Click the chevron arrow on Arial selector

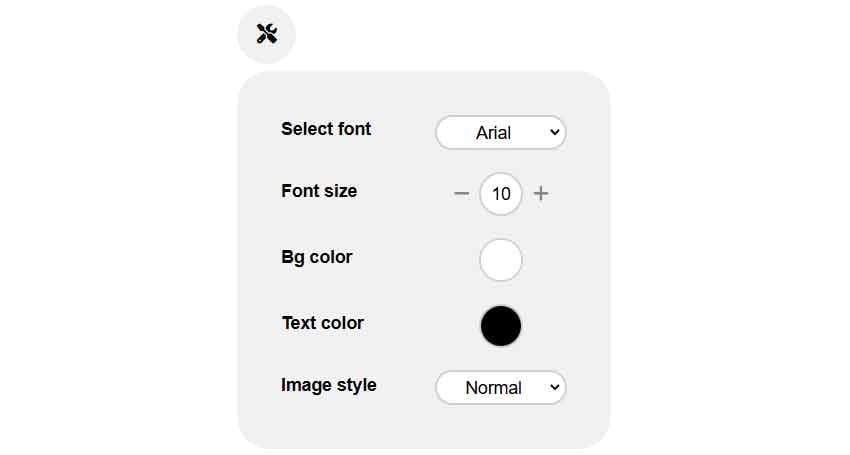tap(554, 132)
